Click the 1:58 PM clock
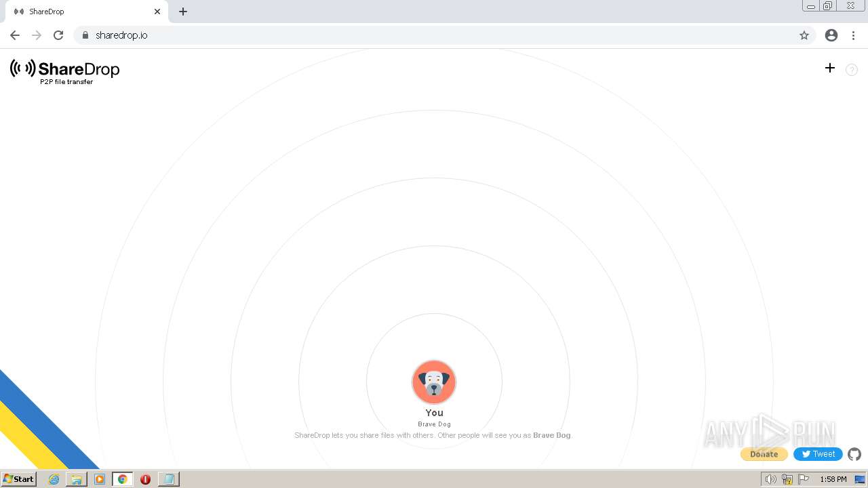This screenshot has height=488, width=868. pyautogui.click(x=833, y=479)
